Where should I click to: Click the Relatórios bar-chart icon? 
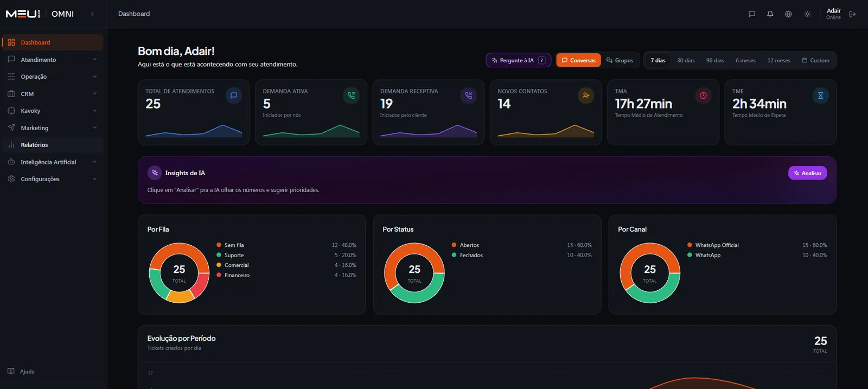11,145
